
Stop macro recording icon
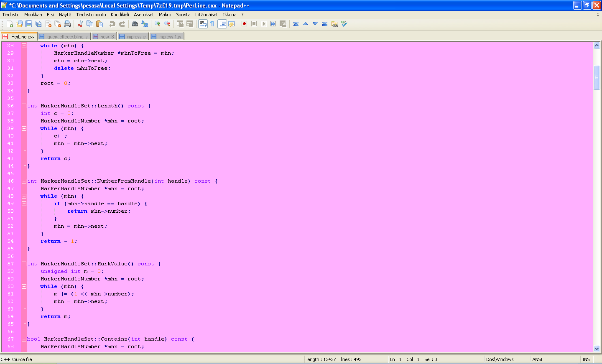point(254,24)
